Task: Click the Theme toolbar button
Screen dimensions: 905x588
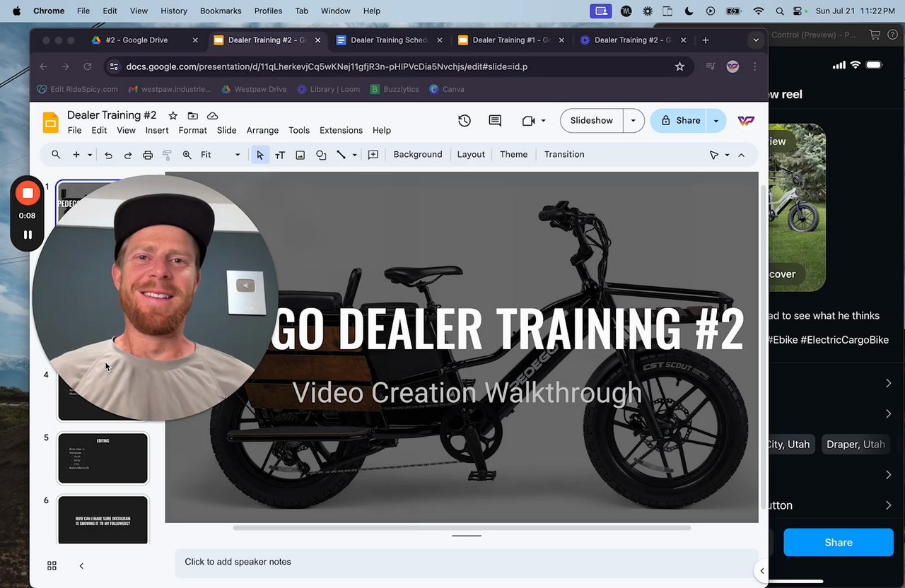Action: (x=513, y=155)
